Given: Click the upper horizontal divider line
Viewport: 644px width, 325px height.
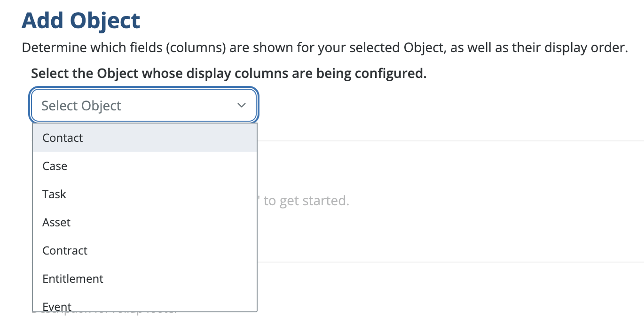Looking at the screenshot, I should pos(447,140).
